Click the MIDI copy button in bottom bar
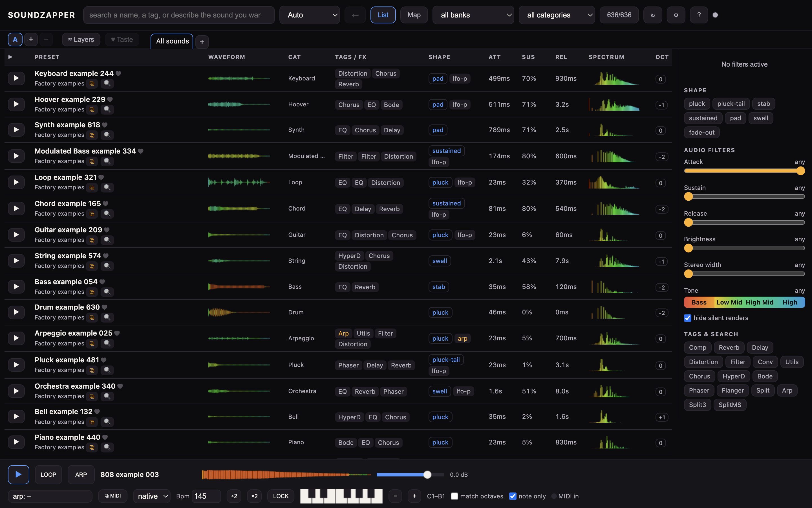The height and width of the screenshot is (508, 812). [x=113, y=496]
